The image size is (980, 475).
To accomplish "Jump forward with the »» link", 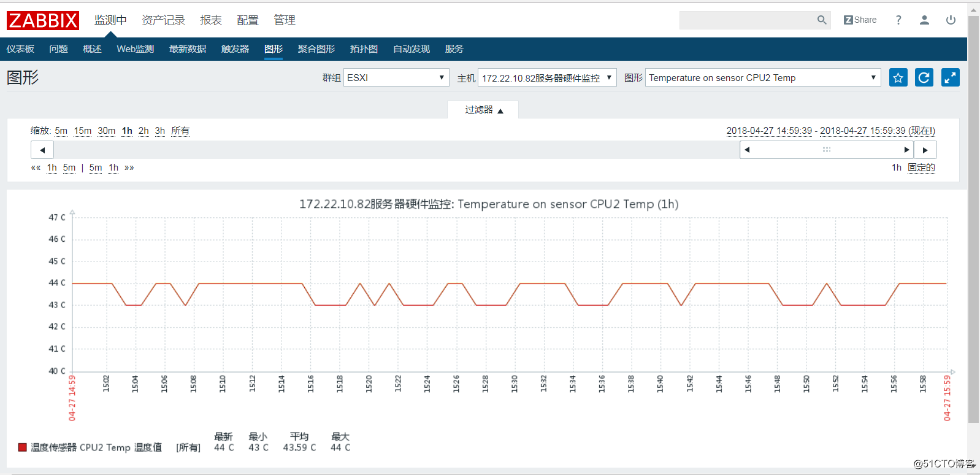I will (129, 168).
